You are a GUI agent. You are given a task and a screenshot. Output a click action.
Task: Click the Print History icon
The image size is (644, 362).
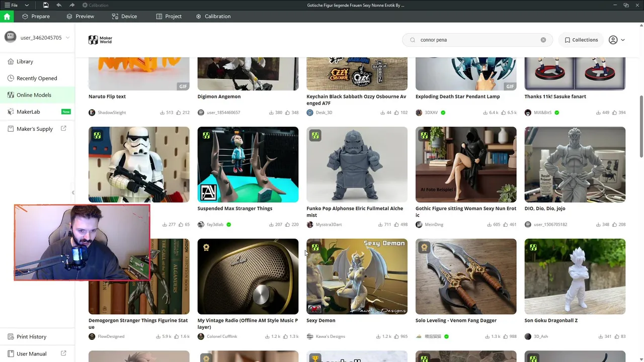point(11,337)
